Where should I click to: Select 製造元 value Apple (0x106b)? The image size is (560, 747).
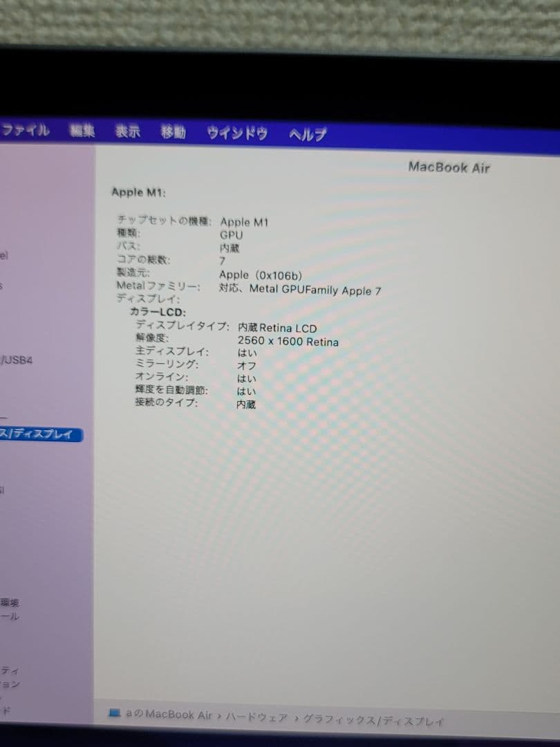[x=261, y=275]
